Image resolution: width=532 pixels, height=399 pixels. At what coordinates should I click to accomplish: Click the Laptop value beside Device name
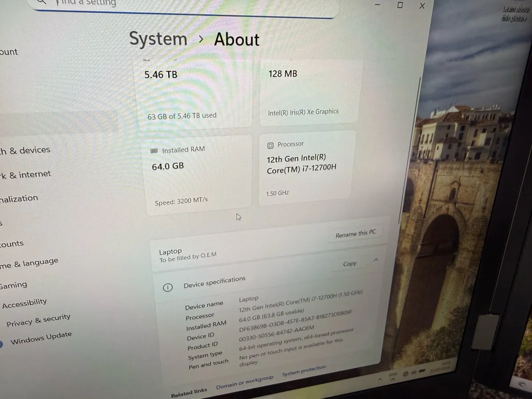coord(248,299)
